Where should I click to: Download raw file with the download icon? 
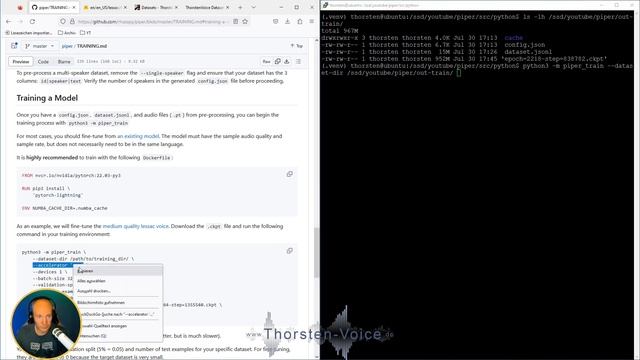click(x=287, y=62)
